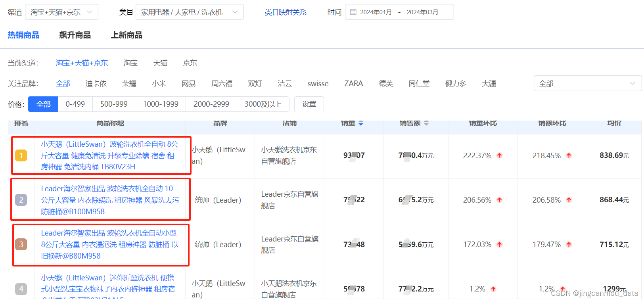This screenshot has height=301, width=644.
Task: Click the average price 838.69元
Action: (x=614, y=155)
